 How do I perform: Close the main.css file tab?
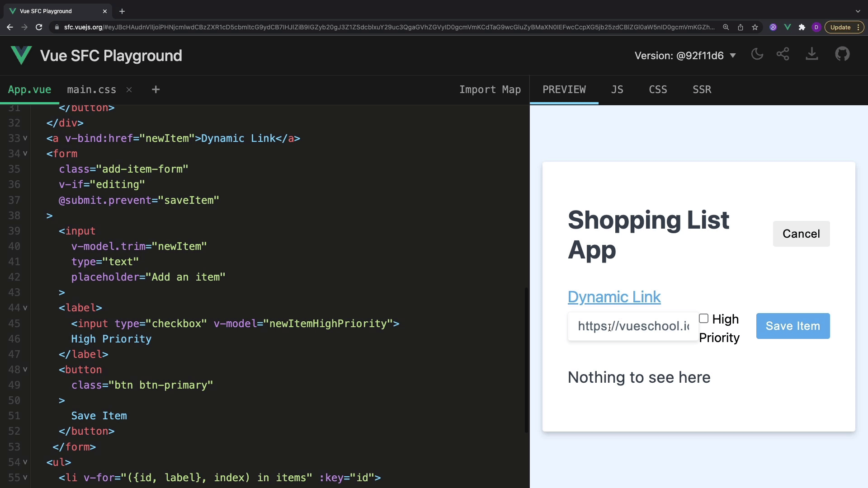click(129, 89)
